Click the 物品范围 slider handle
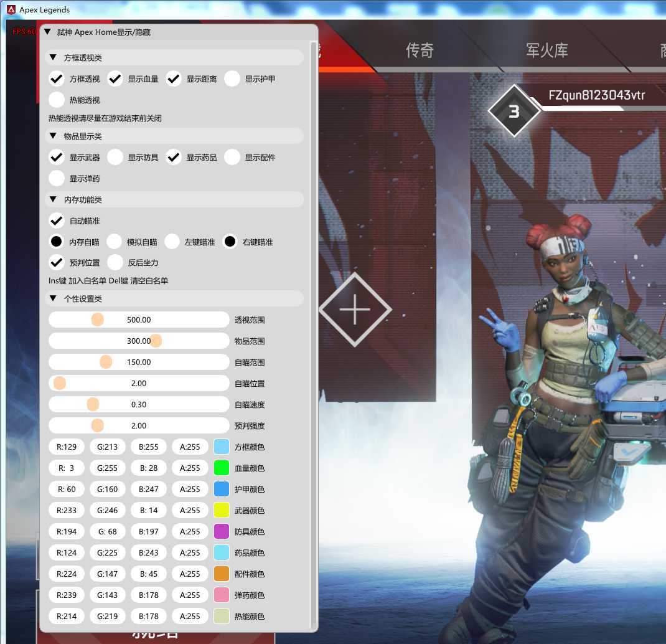This screenshot has height=644, width=666. pyautogui.click(x=156, y=341)
